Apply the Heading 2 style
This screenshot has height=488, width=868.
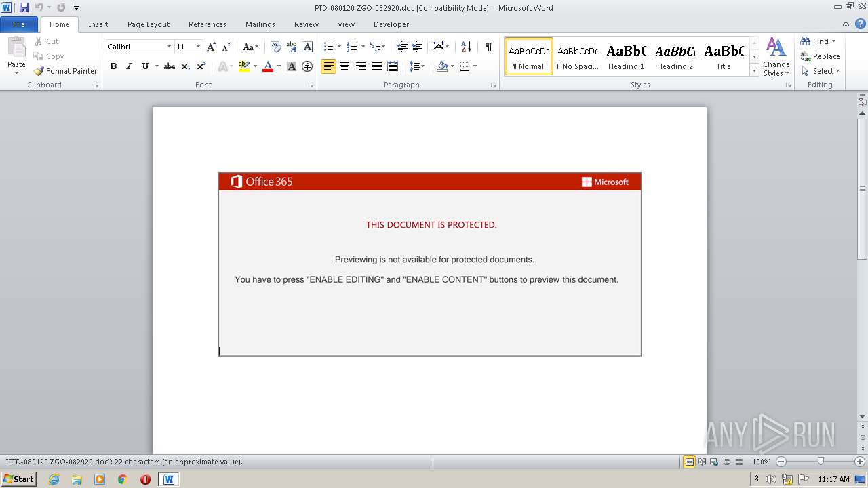[x=675, y=56]
